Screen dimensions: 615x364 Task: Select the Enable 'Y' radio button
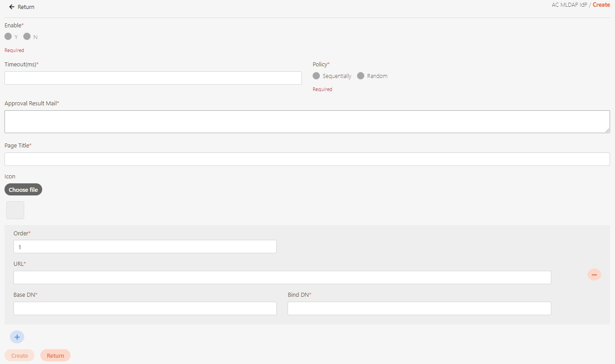click(8, 36)
